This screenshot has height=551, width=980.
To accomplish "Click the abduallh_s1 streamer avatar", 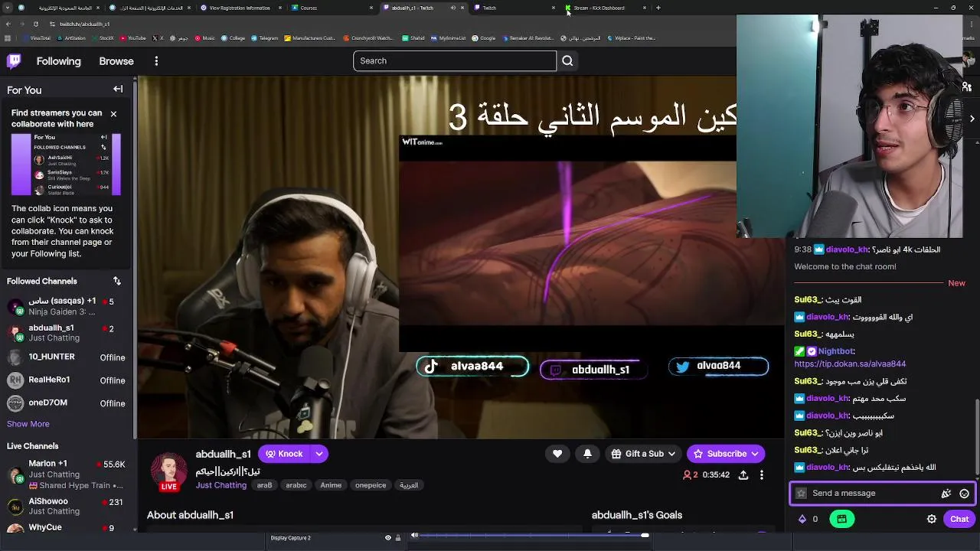I will (168, 471).
